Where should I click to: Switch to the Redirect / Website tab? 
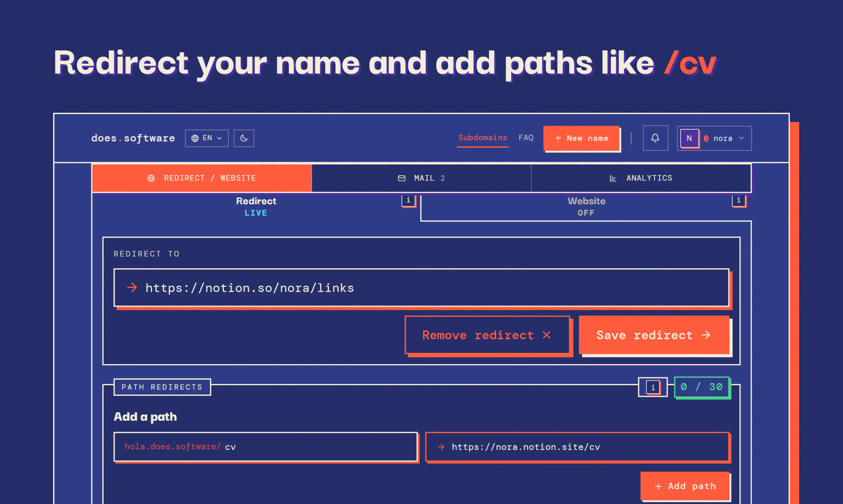tap(202, 178)
